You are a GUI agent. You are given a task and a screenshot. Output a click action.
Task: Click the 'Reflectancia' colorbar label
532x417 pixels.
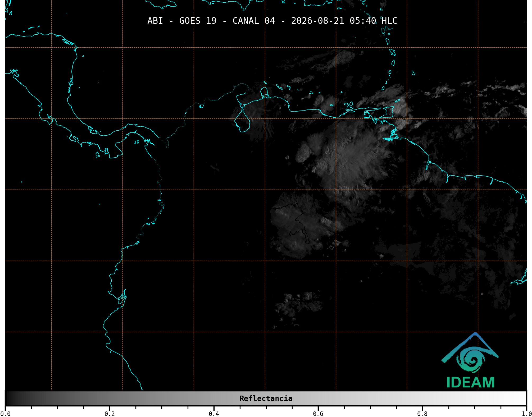coord(266,398)
